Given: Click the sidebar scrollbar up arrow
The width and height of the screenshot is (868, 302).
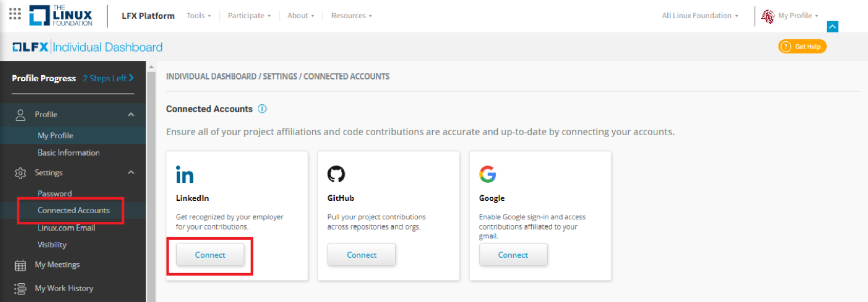Looking at the screenshot, I should (x=151, y=66).
